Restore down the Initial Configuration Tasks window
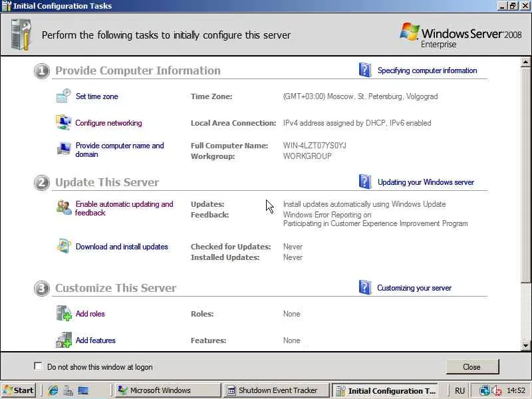532x399 pixels. pyautogui.click(x=513, y=6)
